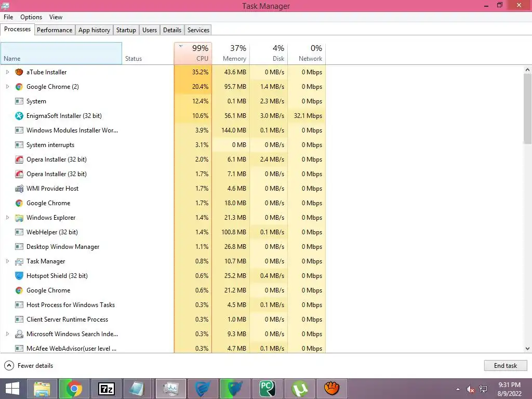Select the 32.1 Mbps network cell
This screenshot has height=399, width=532.
(x=307, y=116)
